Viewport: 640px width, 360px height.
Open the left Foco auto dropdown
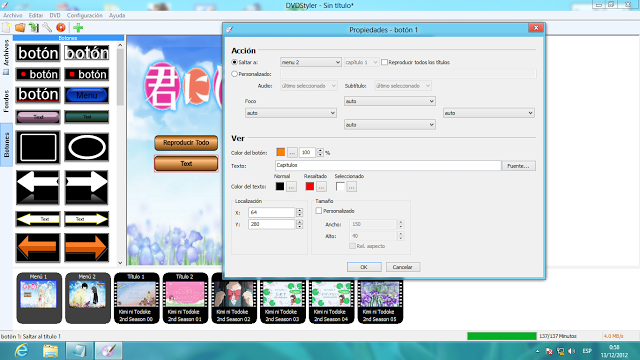(x=291, y=113)
